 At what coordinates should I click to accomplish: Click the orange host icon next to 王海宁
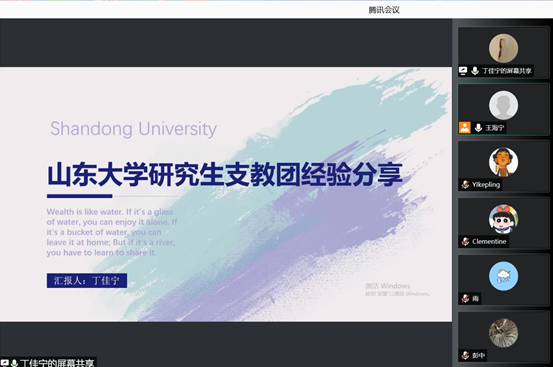[464, 128]
